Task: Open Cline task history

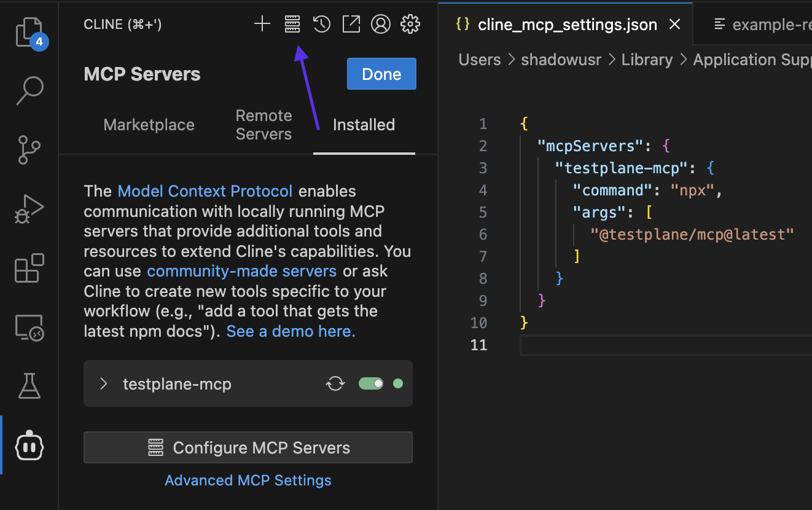Action: (322, 25)
